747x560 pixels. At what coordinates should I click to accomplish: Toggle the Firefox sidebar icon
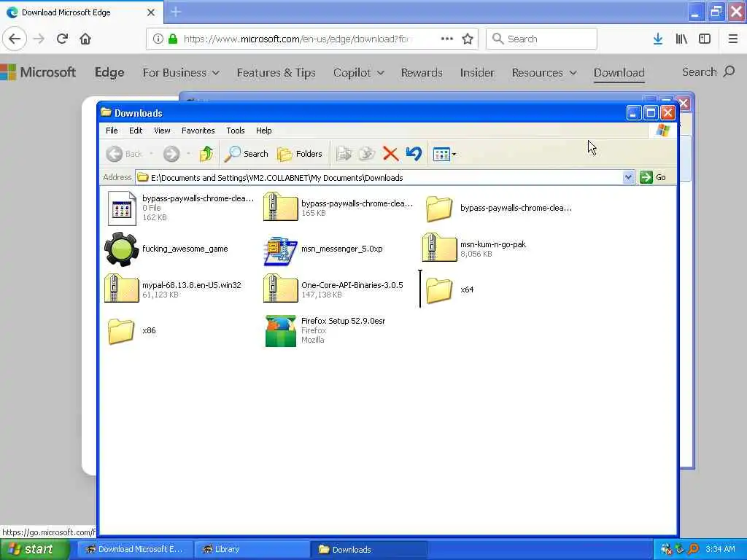coord(705,39)
